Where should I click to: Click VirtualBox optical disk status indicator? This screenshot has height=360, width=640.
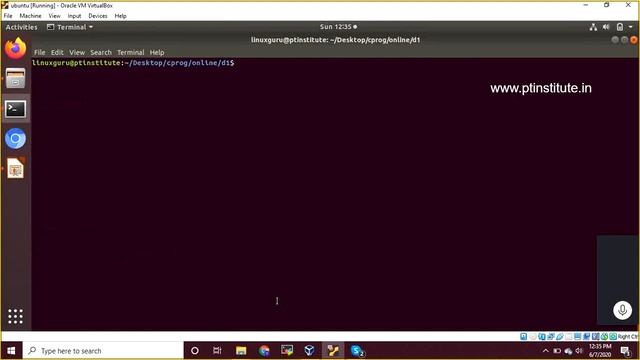point(533,336)
